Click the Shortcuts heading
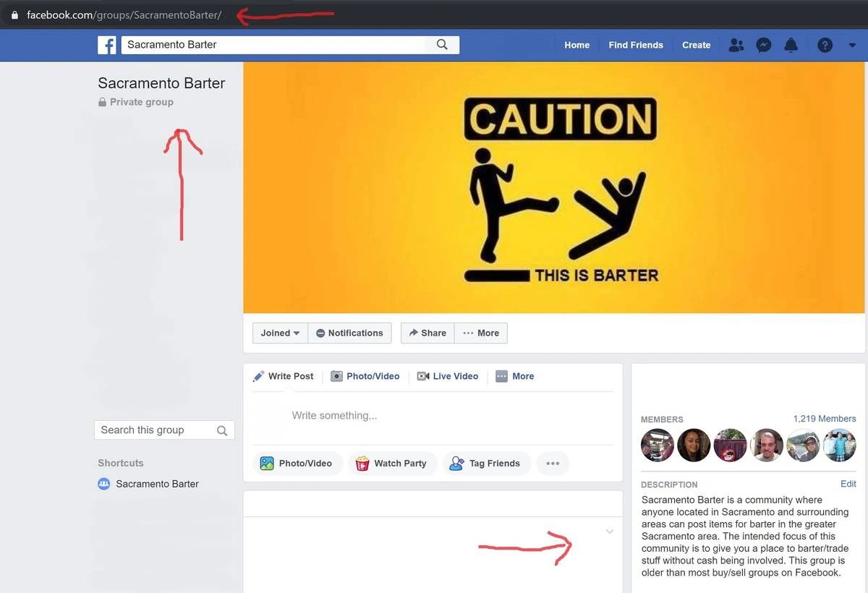The width and height of the screenshot is (868, 593). (x=121, y=463)
